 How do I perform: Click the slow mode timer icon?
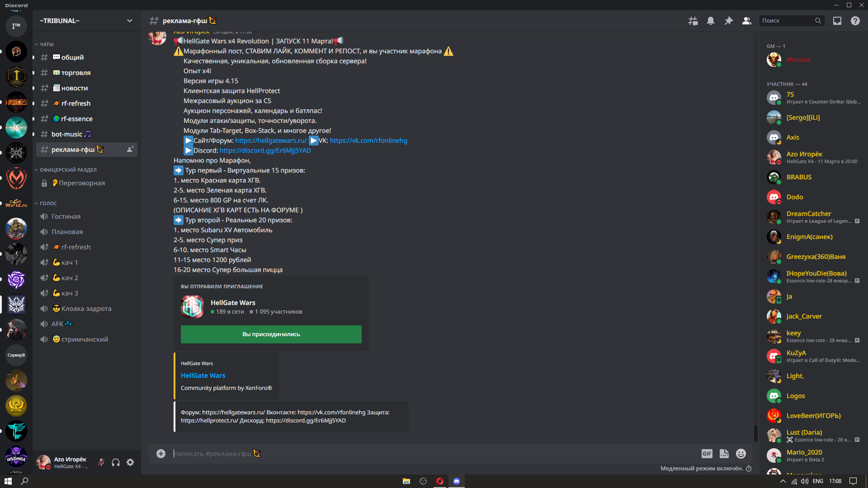coord(749,469)
